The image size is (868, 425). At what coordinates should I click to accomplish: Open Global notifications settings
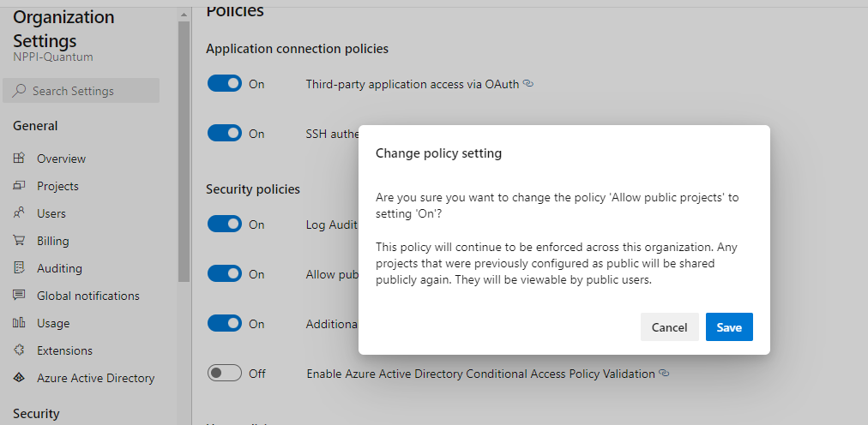pos(88,296)
